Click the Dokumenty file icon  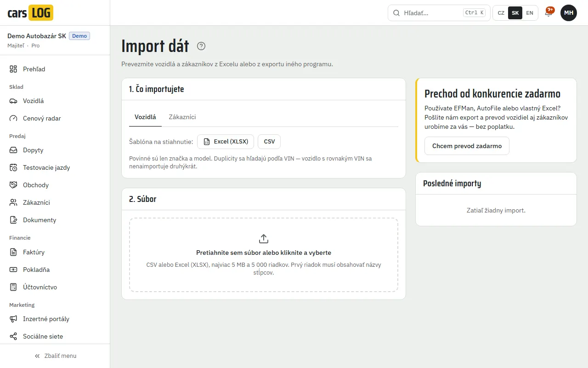tap(13, 220)
